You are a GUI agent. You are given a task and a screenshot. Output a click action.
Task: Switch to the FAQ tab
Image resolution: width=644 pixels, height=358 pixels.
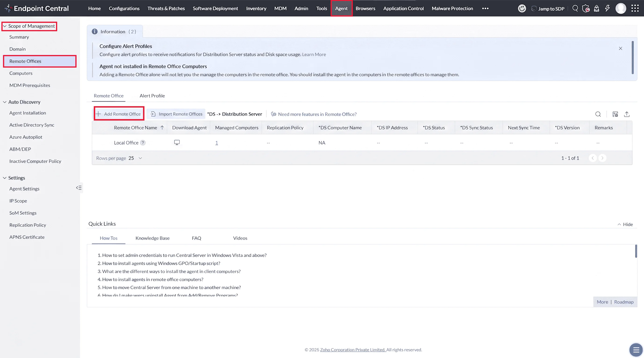tap(196, 238)
